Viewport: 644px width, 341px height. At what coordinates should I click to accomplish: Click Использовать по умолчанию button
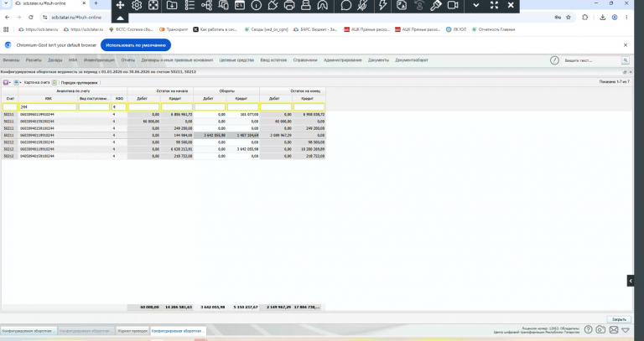coord(136,45)
